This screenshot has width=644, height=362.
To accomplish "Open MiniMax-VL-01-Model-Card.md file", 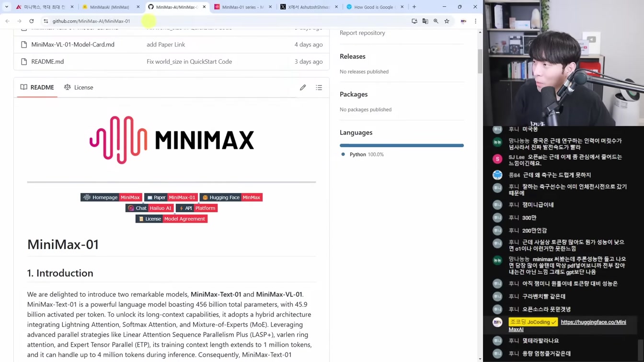I will [x=73, y=45].
